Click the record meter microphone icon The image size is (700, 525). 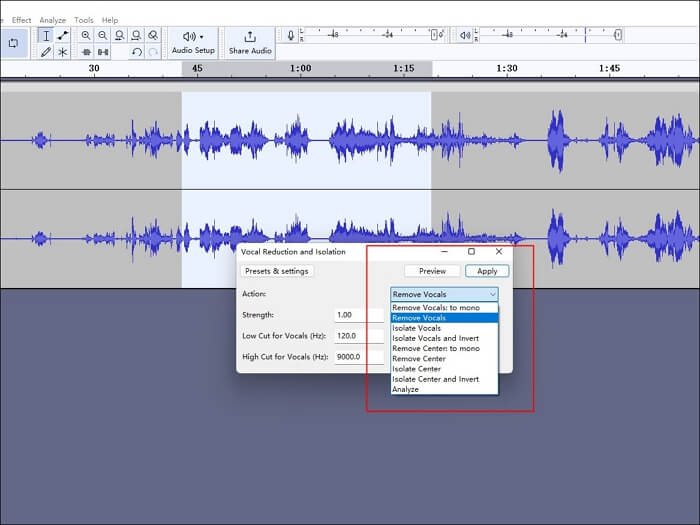click(x=291, y=35)
